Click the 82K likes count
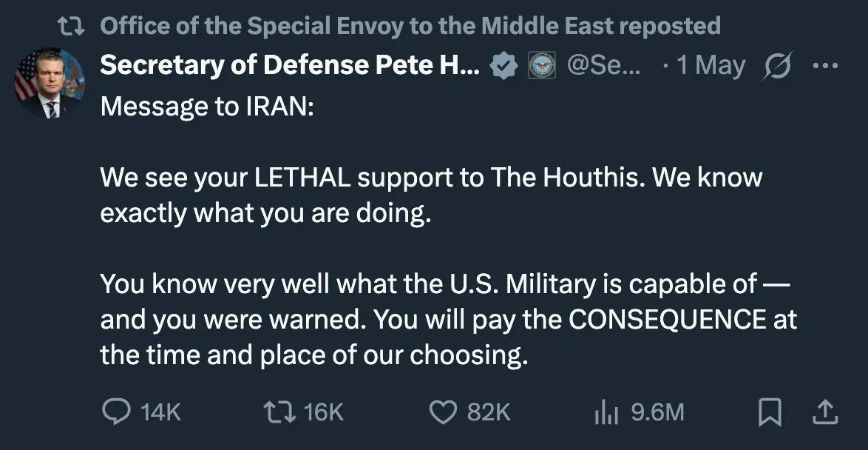 [x=489, y=412]
